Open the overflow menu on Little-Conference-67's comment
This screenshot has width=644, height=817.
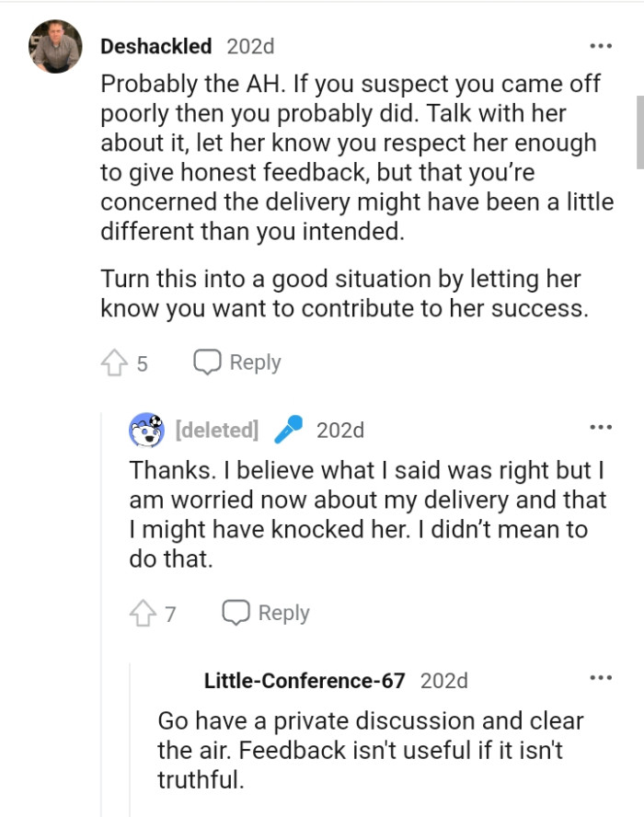coord(603,677)
